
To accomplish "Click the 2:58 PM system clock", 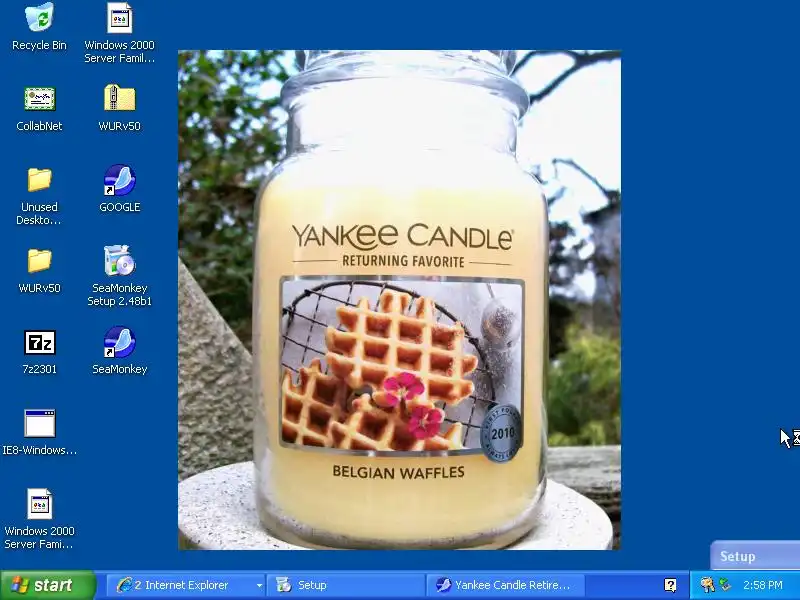I will 763,585.
